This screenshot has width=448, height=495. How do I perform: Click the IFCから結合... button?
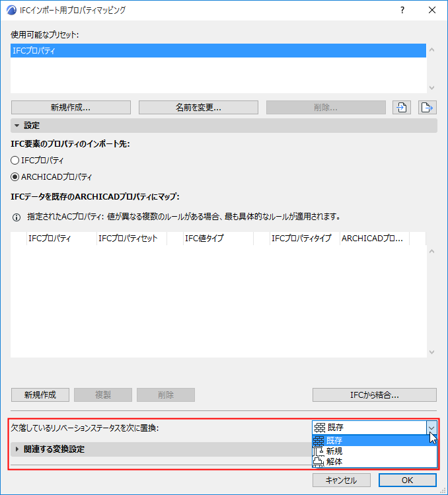click(375, 395)
